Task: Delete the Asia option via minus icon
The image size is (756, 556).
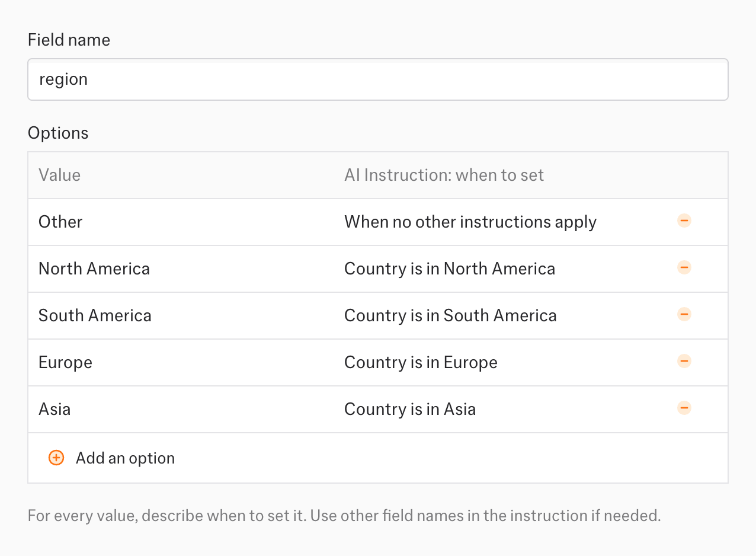Action: (x=684, y=408)
